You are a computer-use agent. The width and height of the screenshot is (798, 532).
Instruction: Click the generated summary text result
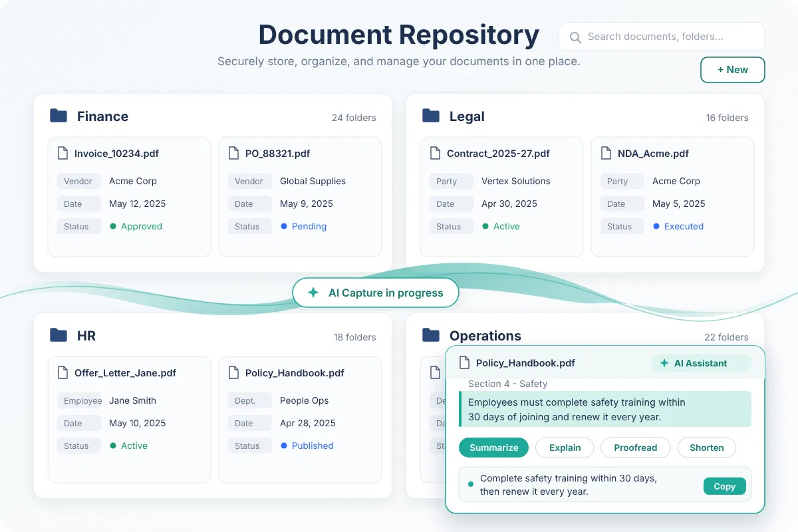[x=569, y=485]
